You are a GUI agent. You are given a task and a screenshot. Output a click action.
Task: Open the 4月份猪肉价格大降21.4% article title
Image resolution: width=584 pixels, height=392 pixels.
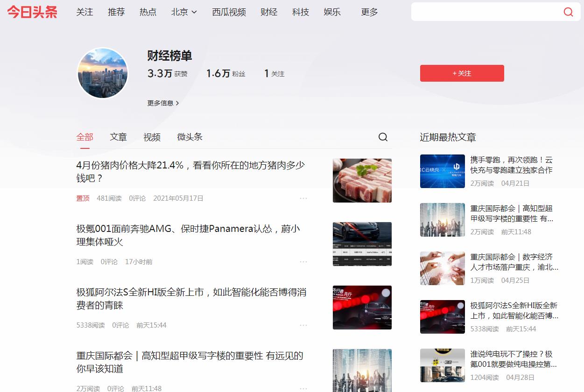[190, 172]
